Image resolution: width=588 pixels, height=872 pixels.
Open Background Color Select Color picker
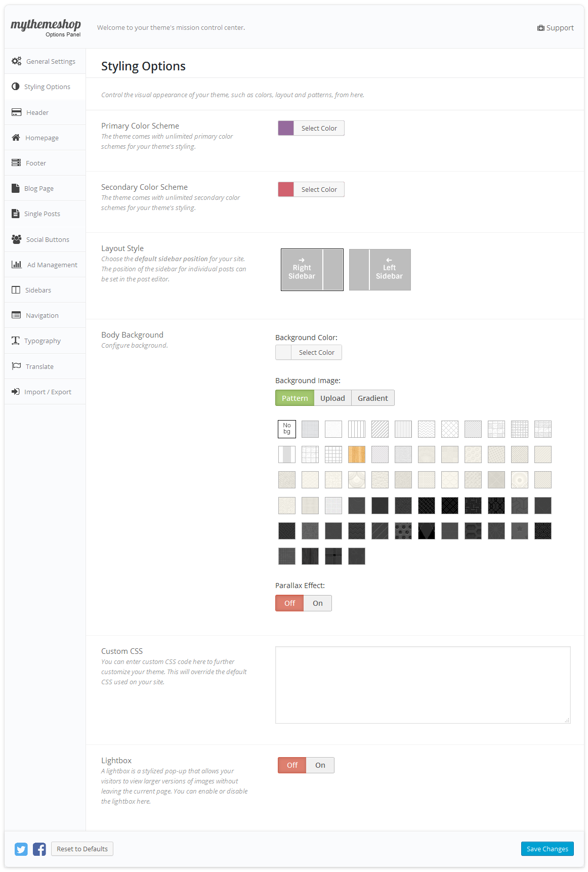click(316, 353)
